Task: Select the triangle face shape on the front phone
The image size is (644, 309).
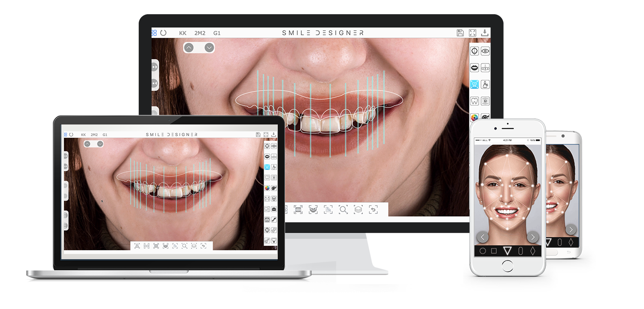Action: (507, 251)
